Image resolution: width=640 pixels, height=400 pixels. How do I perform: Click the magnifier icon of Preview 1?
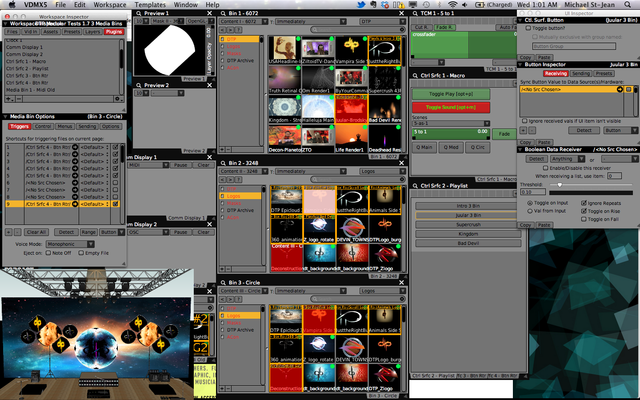pos(138,13)
